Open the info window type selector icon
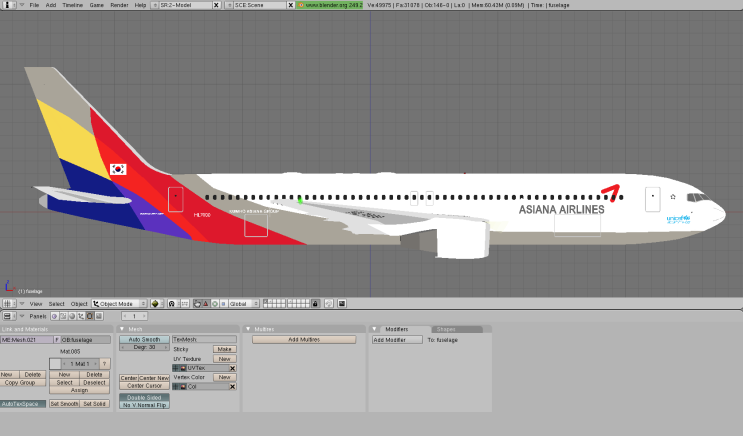The image size is (743, 436). click(8, 5)
